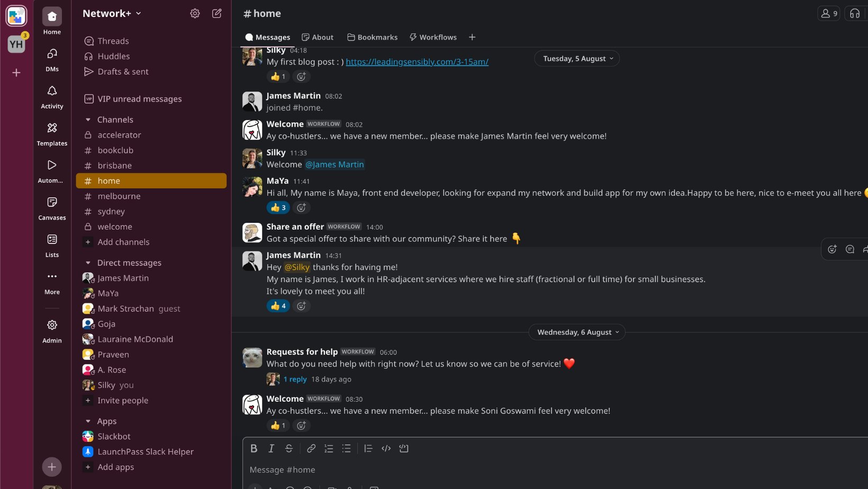Toggle thumbs-up reaction on MaYa's message
868x489 pixels.
pyautogui.click(x=278, y=207)
